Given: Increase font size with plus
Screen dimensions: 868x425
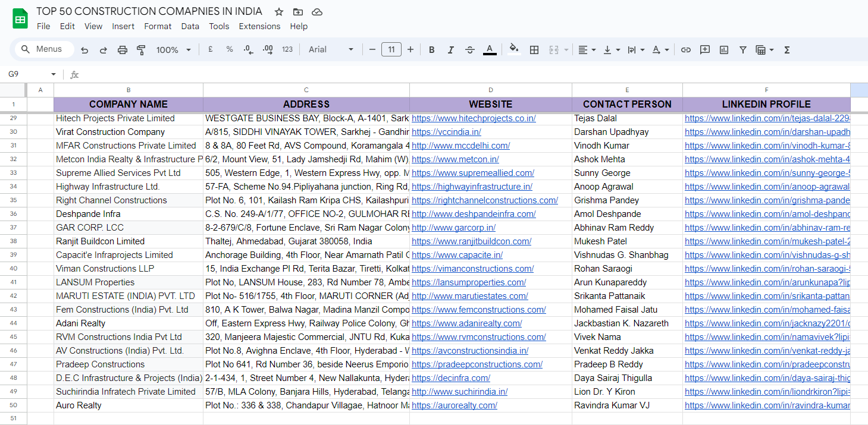Looking at the screenshot, I should [x=411, y=50].
